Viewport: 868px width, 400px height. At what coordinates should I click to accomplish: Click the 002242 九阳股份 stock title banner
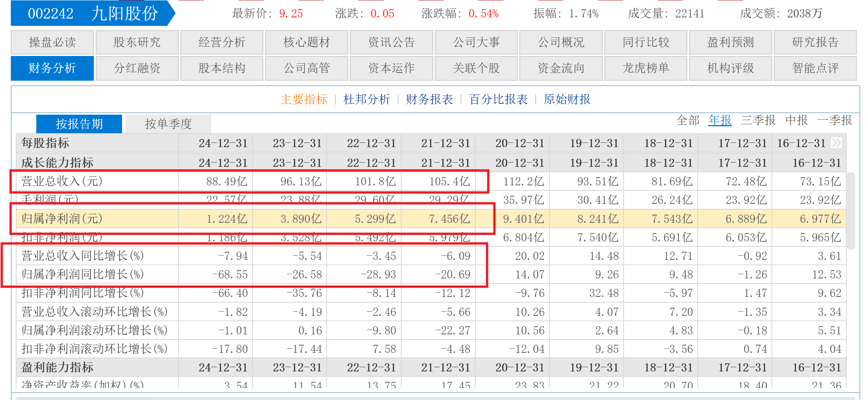(93, 14)
